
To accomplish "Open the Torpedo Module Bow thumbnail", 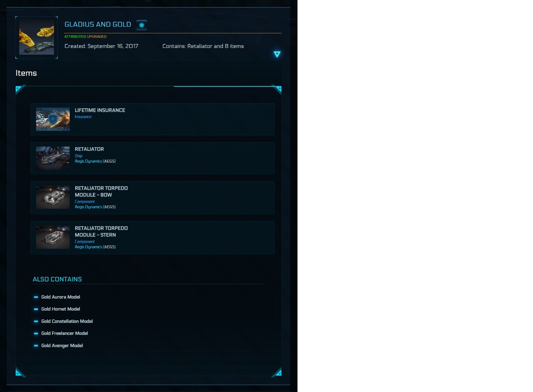I will pos(53,197).
